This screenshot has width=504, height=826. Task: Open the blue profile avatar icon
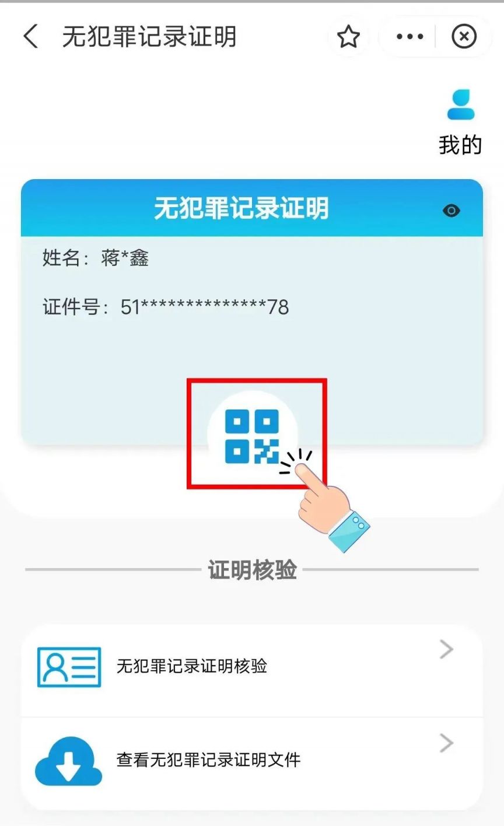[x=461, y=105]
